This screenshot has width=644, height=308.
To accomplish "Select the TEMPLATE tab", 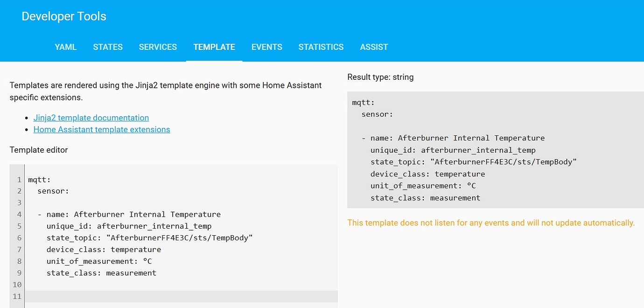I will coord(214,47).
